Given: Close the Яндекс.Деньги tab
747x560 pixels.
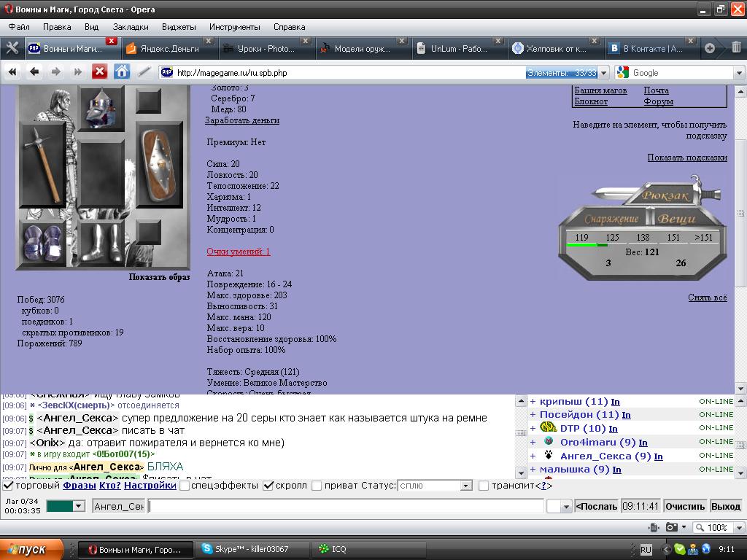Looking at the screenshot, I should 208,41.
